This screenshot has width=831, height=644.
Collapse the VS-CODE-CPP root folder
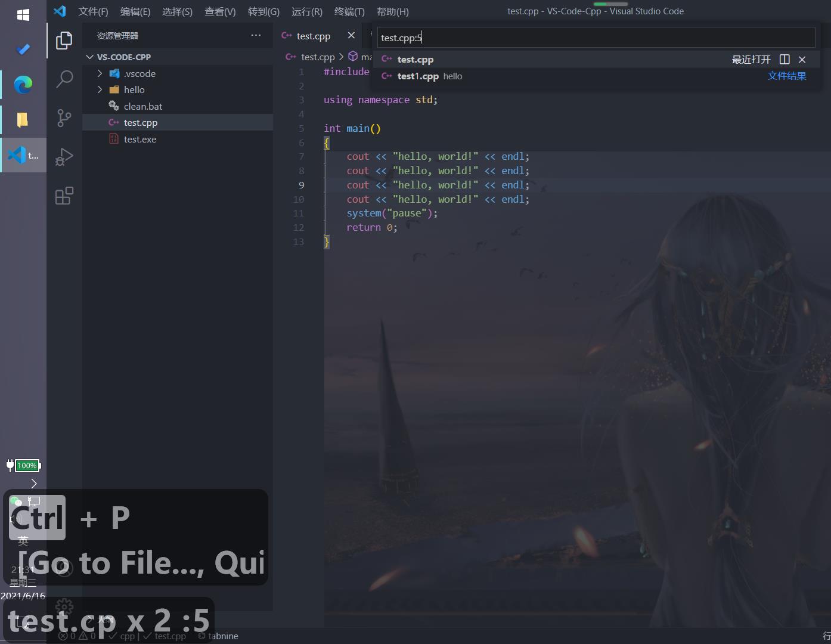pos(89,57)
